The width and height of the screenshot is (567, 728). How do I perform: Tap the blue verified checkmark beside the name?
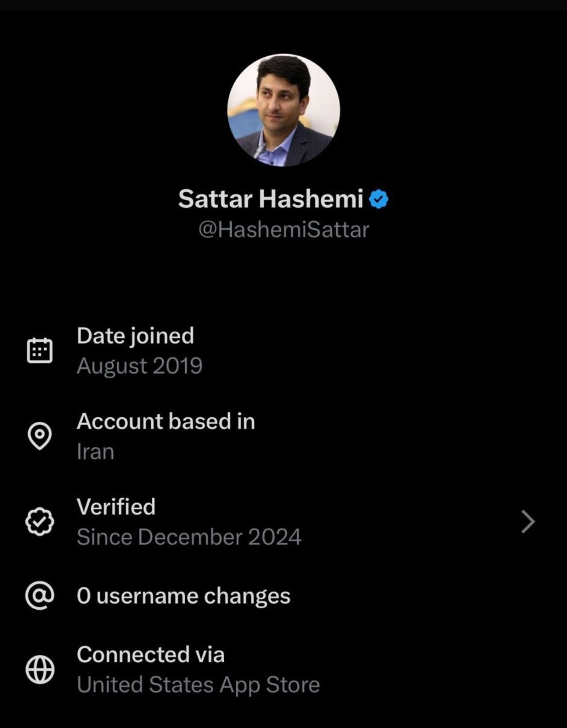[x=378, y=199]
